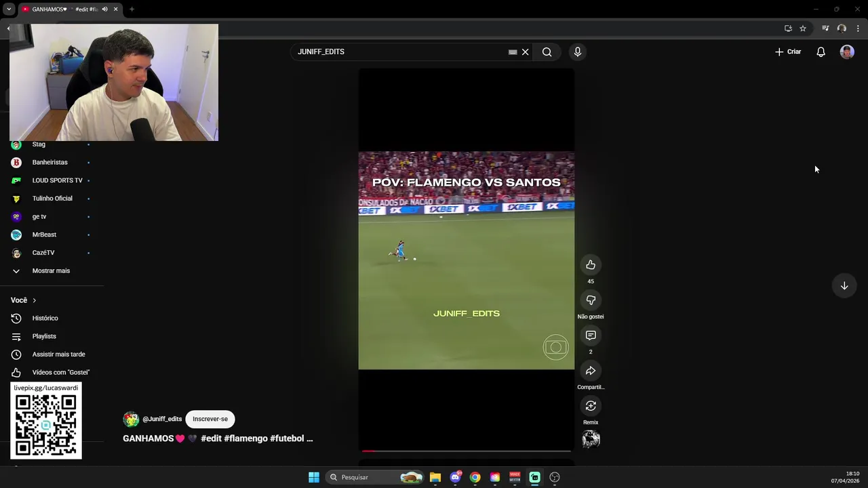Remix this short
The width and height of the screenshot is (868, 488).
coord(591,406)
